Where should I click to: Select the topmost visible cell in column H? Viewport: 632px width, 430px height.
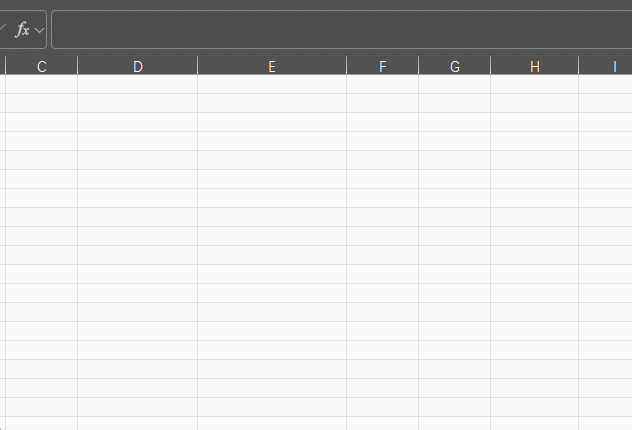[x=534, y=84]
